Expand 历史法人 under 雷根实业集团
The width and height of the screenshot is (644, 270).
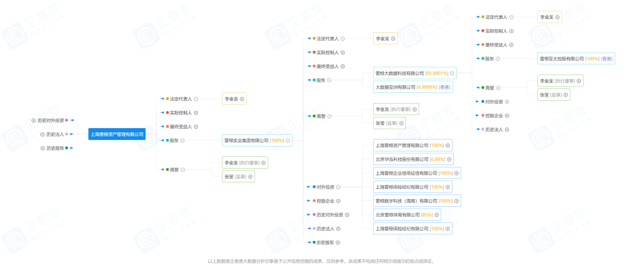point(338,228)
